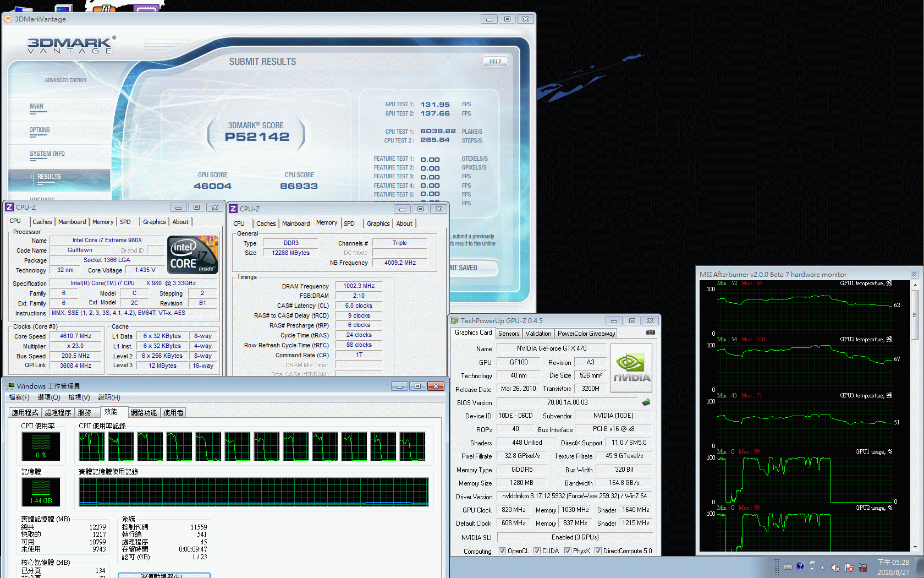Click the NVIDIA logo in GPU-Z

pyautogui.click(x=631, y=368)
